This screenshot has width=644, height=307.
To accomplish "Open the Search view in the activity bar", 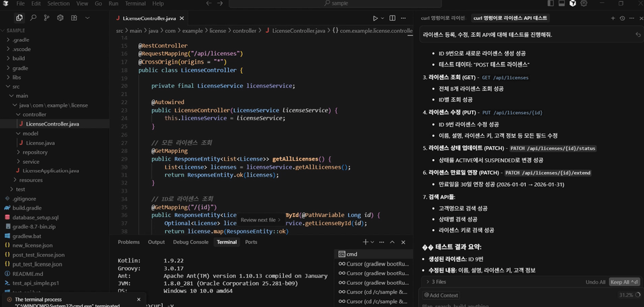I will coord(33,18).
